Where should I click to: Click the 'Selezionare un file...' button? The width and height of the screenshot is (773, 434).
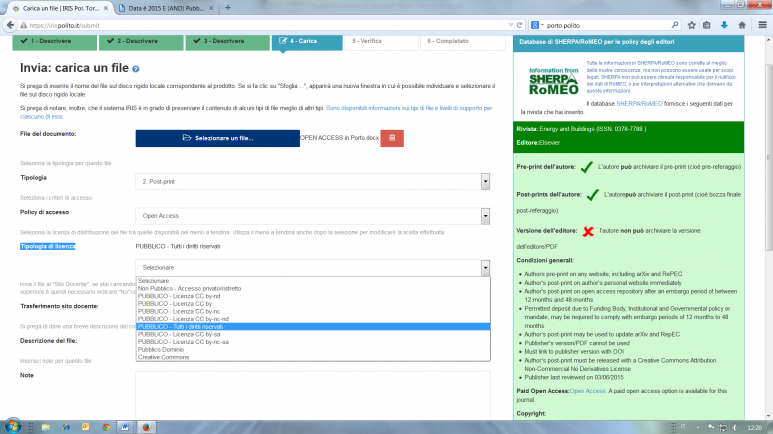pyautogui.click(x=217, y=138)
